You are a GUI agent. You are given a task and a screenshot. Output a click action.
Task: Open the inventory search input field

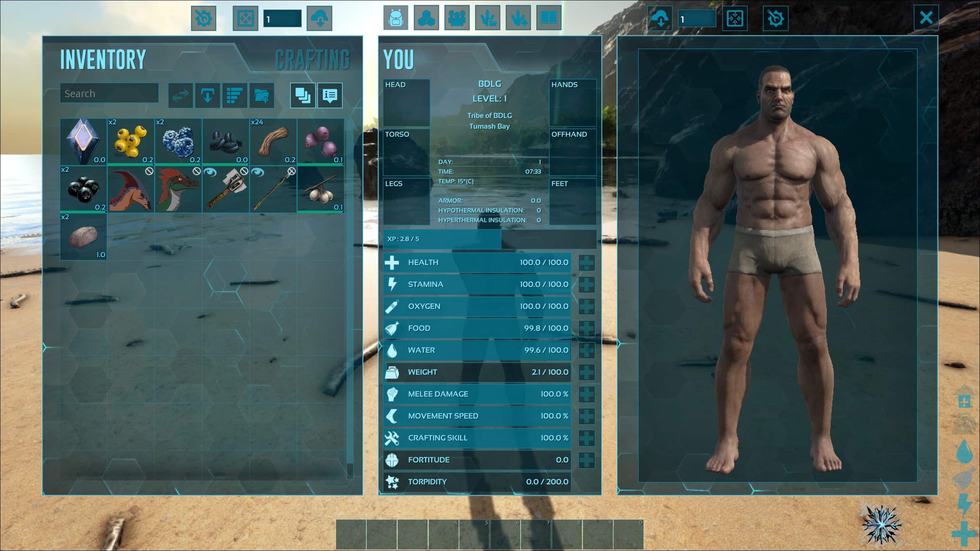(109, 93)
